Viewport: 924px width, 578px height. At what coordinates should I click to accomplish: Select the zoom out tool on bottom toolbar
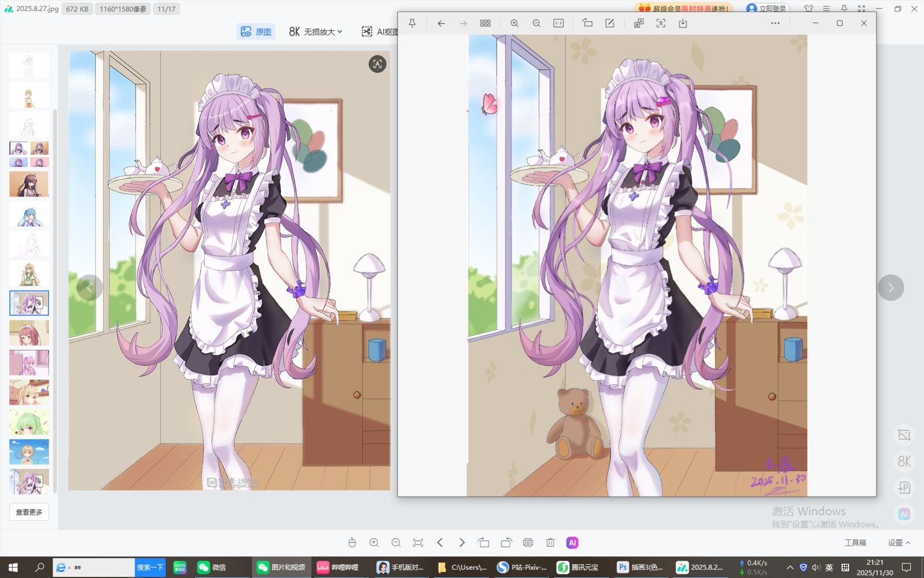pyautogui.click(x=396, y=543)
